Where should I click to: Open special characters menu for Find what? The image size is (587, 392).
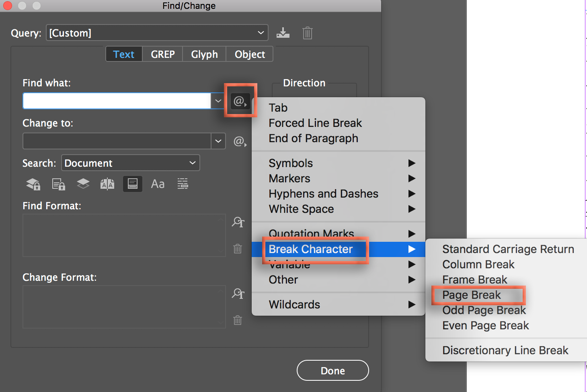point(240,101)
